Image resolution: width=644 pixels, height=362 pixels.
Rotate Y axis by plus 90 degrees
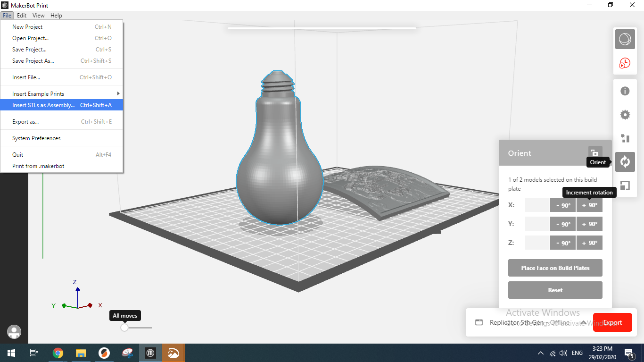[589, 224]
